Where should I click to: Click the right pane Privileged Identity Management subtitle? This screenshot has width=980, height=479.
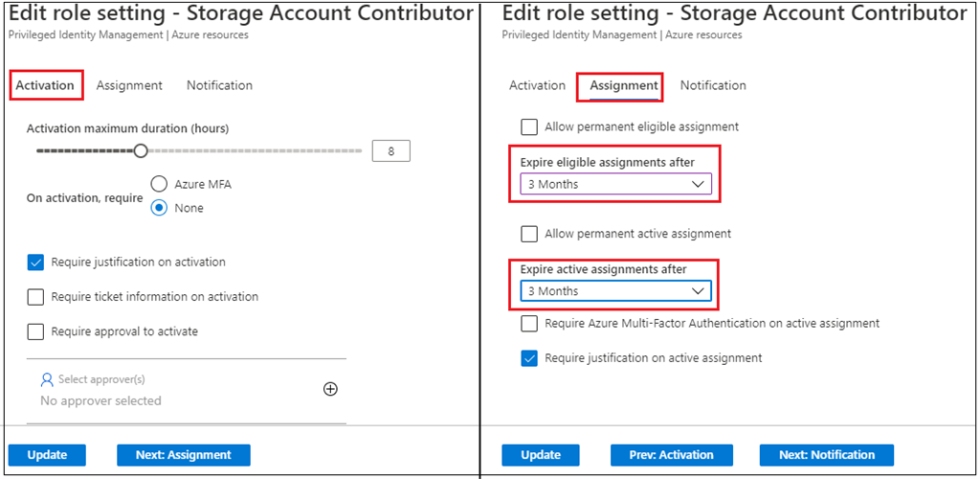pos(622,35)
